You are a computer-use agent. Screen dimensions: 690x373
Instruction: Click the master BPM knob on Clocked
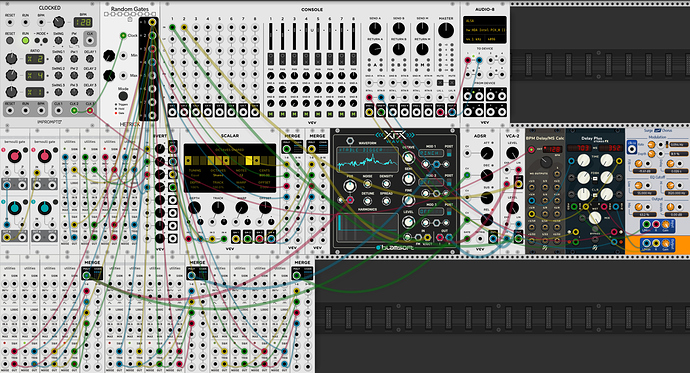[59, 22]
